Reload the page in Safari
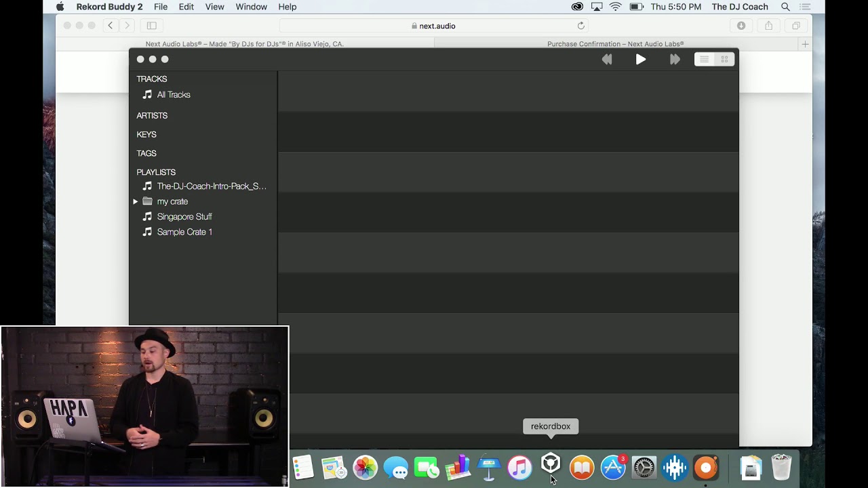Screen dimensions: 868x488 pyautogui.click(x=581, y=26)
